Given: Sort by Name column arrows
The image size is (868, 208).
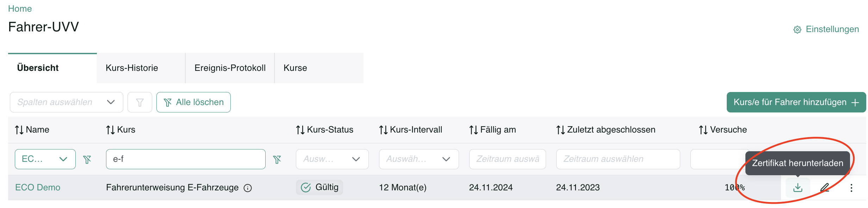Looking at the screenshot, I should point(19,130).
